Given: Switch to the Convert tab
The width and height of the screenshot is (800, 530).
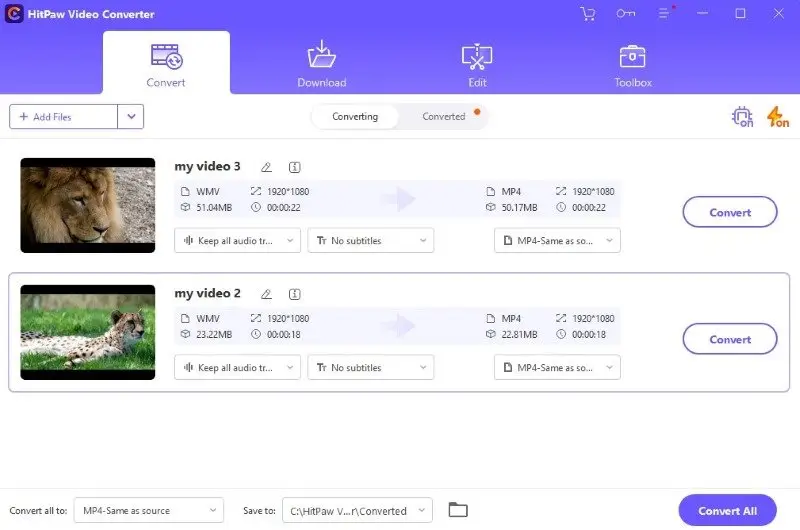Looking at the screenshot, I should point(166,63).
